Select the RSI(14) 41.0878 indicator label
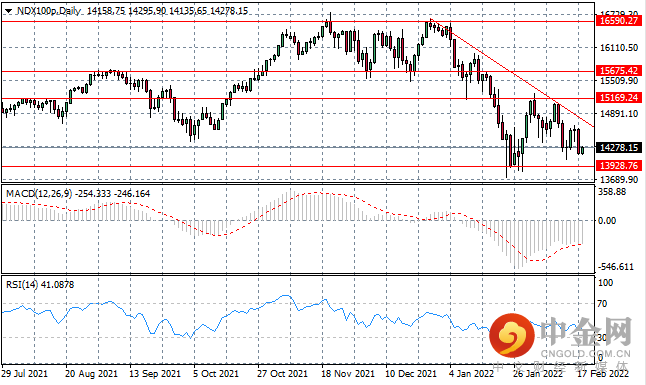 pyautogui.click(x=40, y=285)
